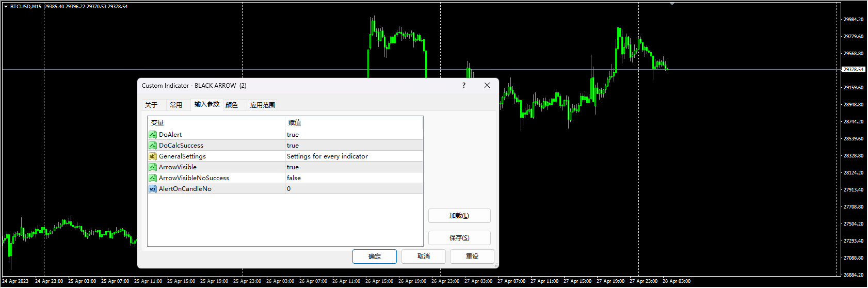
Task: Click the ArrowVisibleNoSuccess parameter icon
Action: 152,178
